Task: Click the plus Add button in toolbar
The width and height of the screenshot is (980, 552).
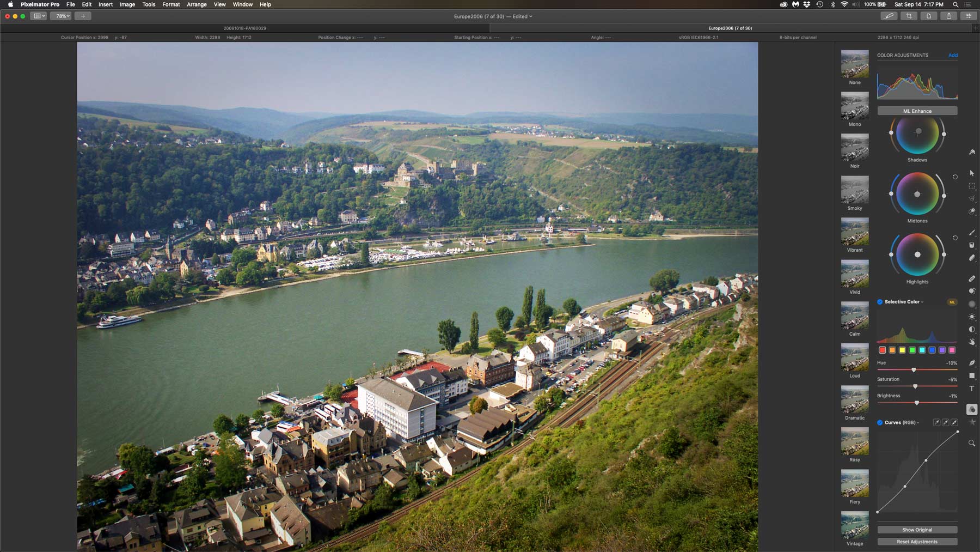Action: [83, 16]
